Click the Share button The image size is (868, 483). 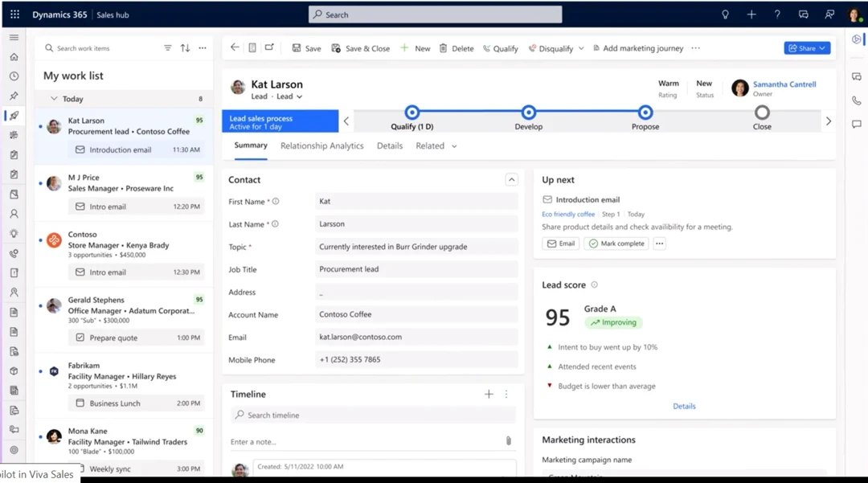[x=806, y=48]
